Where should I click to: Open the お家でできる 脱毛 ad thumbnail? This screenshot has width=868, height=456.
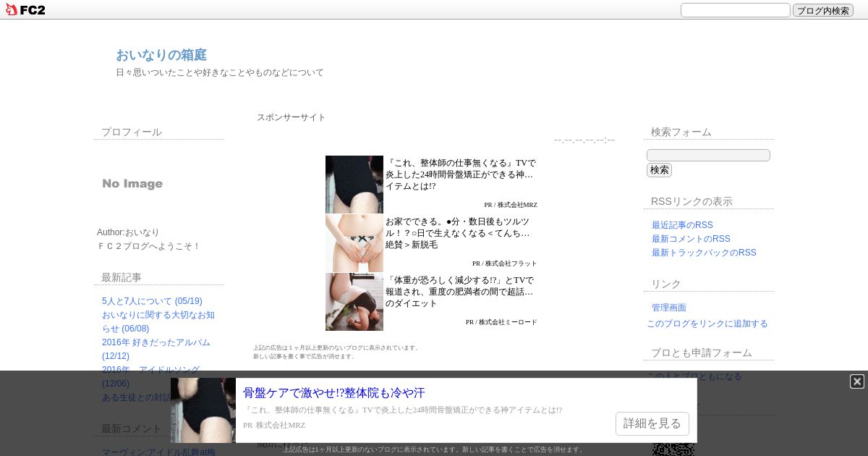[x=354, y=243]
